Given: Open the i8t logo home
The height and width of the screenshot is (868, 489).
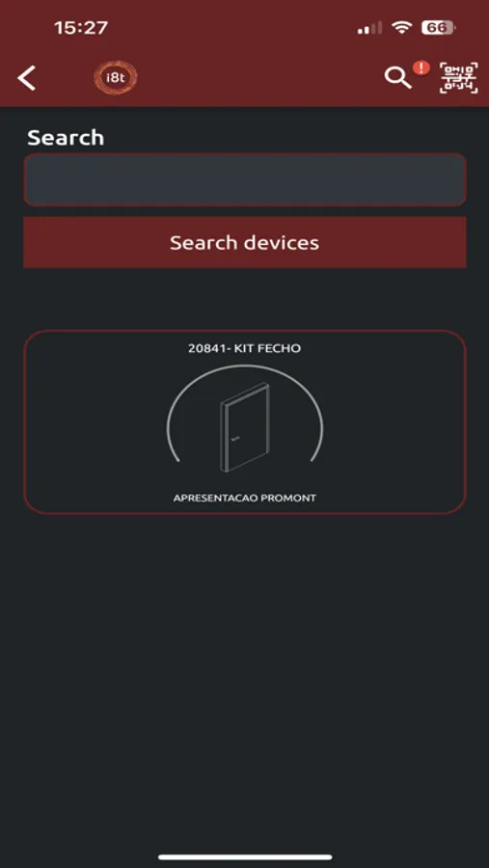Looking at the screenshot, I should click(115, 78).
